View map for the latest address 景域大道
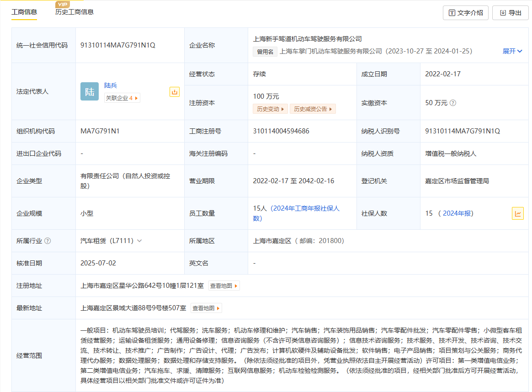The width and height of the screenshot is (532, 392). (x=206, y=308)
